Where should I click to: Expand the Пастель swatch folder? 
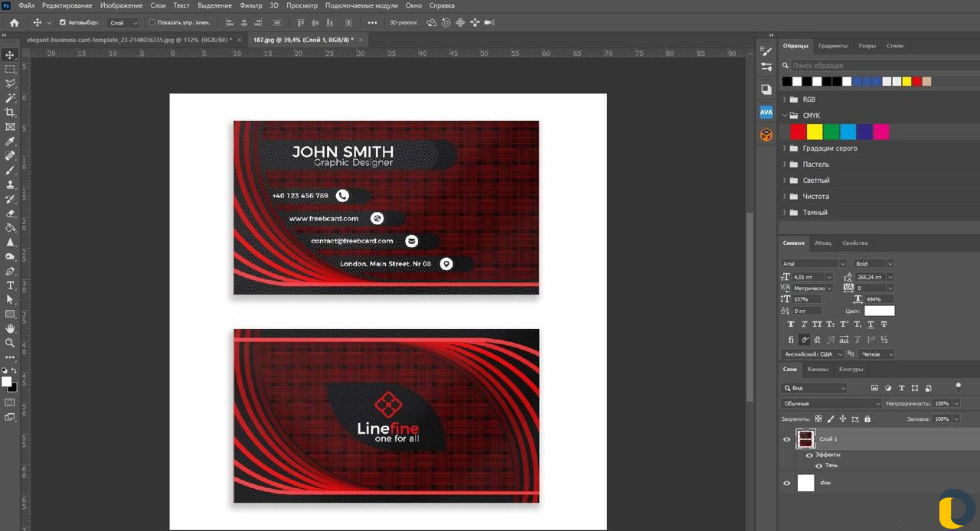(785, 165)
